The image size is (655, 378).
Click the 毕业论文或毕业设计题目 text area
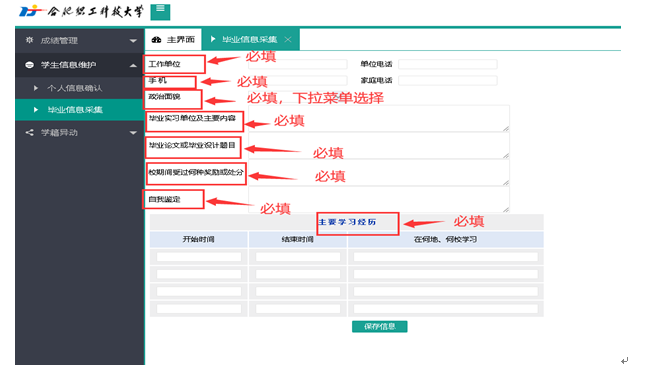tap(379, 145)
